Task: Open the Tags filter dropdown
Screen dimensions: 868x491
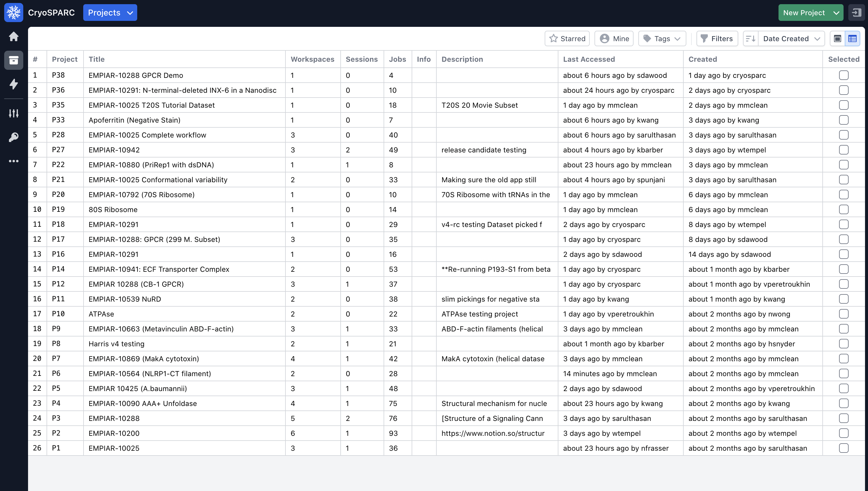Action: tap(662, 39)
